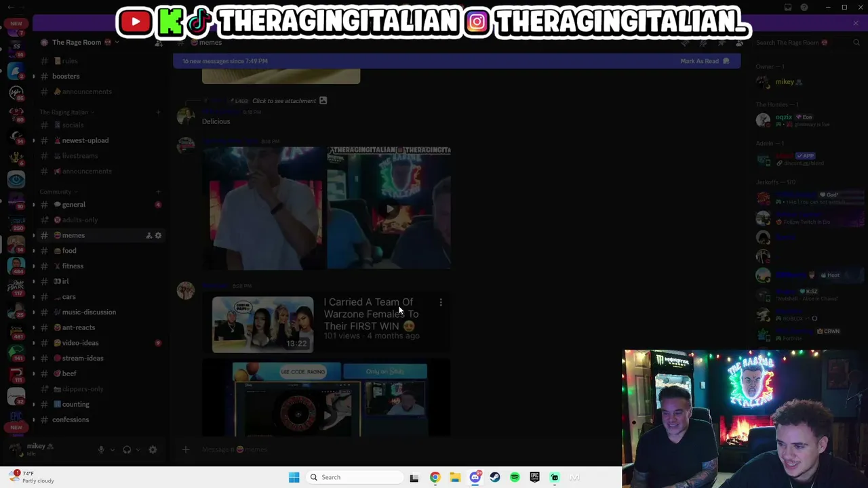Open the cars channel
This screenshot has width=868, height=488.
tap(100, 297)
